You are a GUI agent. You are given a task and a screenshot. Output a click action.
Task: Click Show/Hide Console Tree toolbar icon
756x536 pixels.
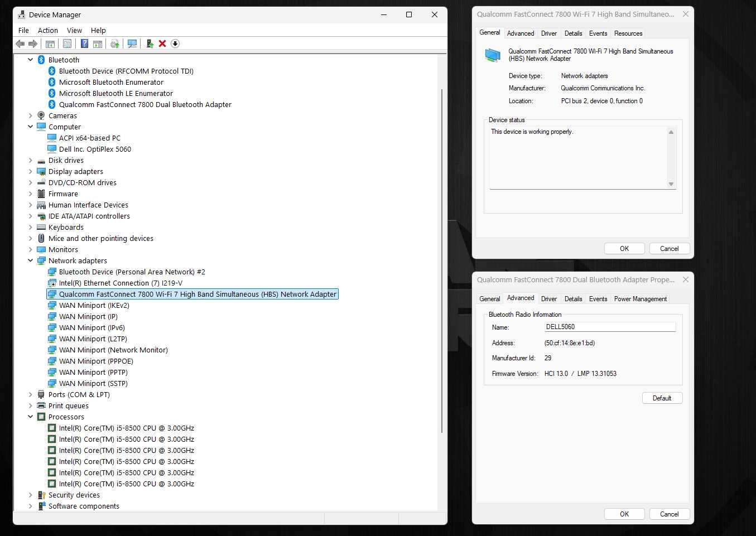(x=50, y=44)
